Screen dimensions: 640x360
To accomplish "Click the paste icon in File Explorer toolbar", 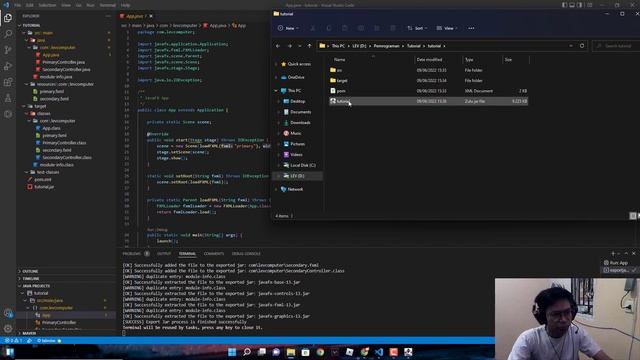I will point(345,28).
